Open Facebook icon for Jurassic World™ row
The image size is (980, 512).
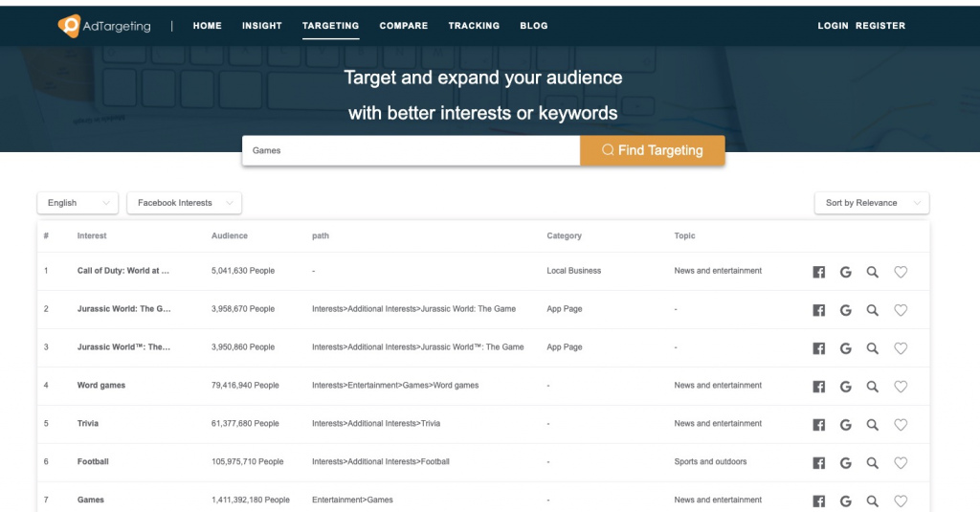(x=819, y=348)
